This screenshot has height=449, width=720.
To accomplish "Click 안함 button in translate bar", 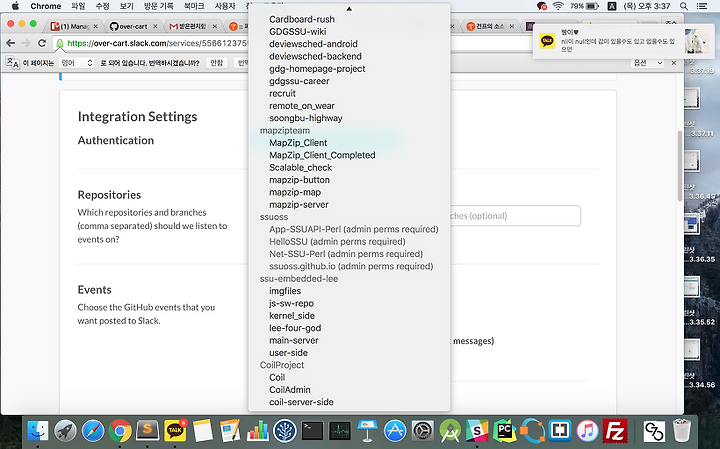I will point(216,63).
